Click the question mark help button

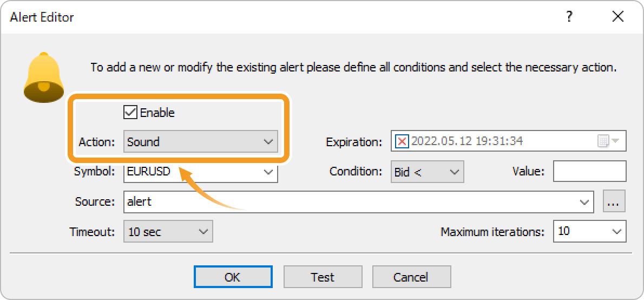(x=569, y=17)
